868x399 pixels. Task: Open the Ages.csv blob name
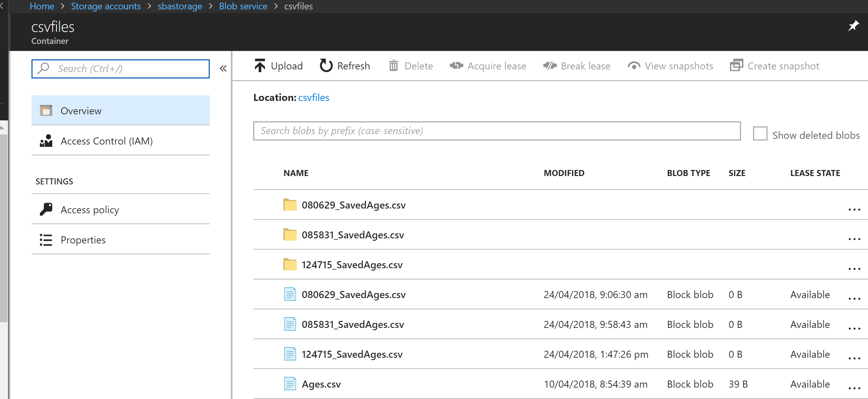(321, 384)
